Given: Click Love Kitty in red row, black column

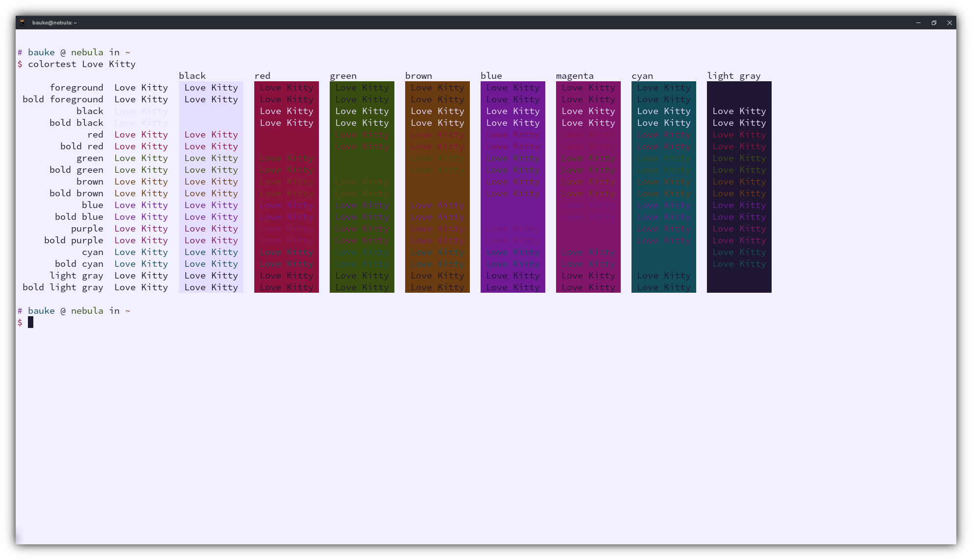Looking at the screenshot, I should point(211,135).
